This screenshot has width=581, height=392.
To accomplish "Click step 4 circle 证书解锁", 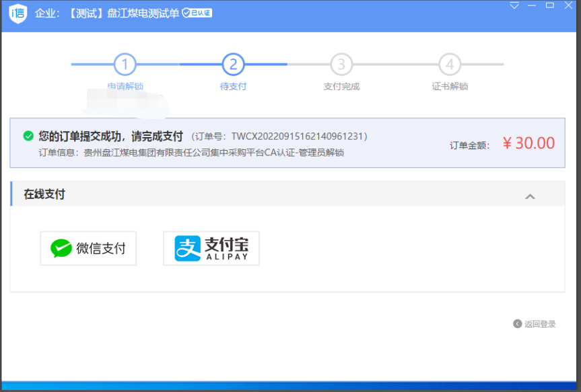I will tap(450, 65).
